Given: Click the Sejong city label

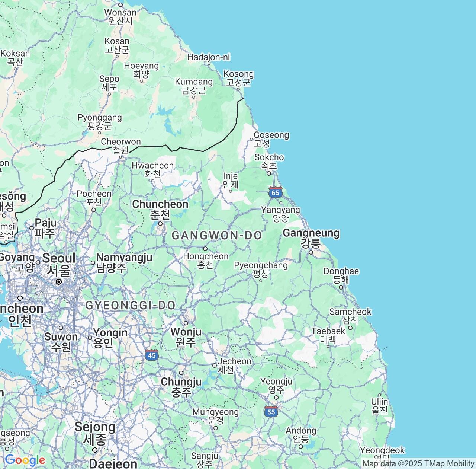Looking at the screenshot, I should tap(95, 433).
